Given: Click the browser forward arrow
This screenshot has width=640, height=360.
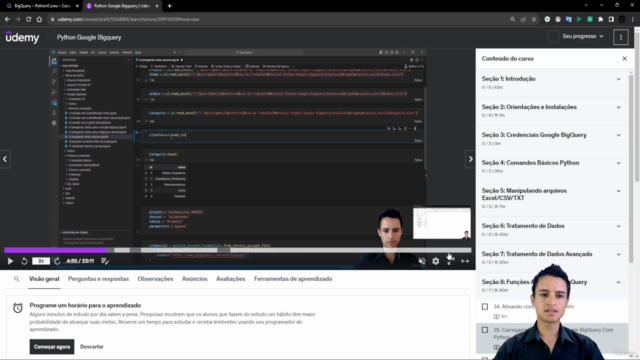Looking at the screenshot, I should (18, 19).
